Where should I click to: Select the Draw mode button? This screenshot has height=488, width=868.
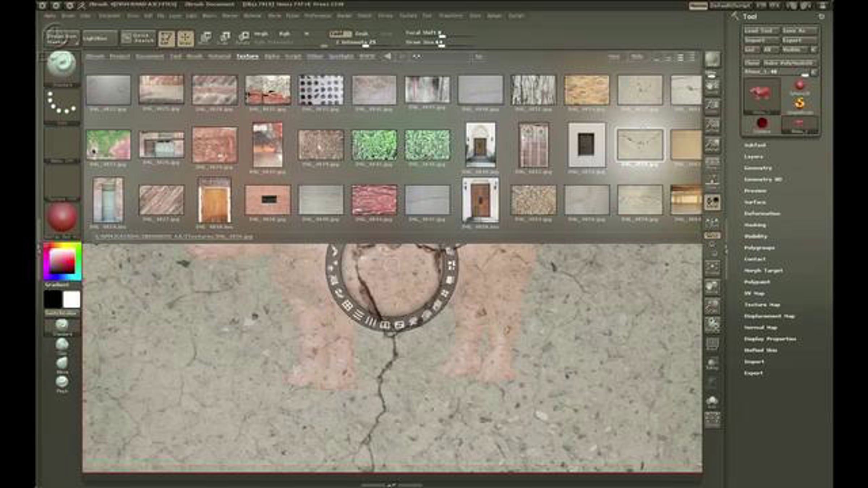coord(186,38)
